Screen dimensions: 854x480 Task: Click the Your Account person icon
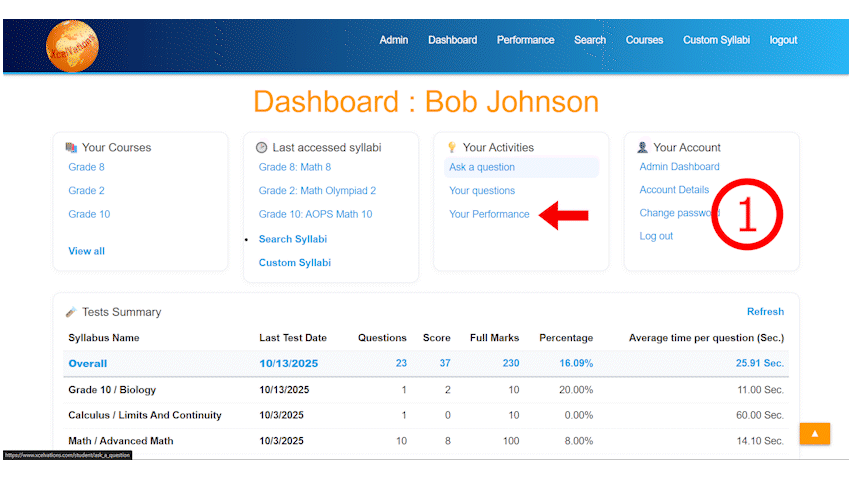click(643, 147)
